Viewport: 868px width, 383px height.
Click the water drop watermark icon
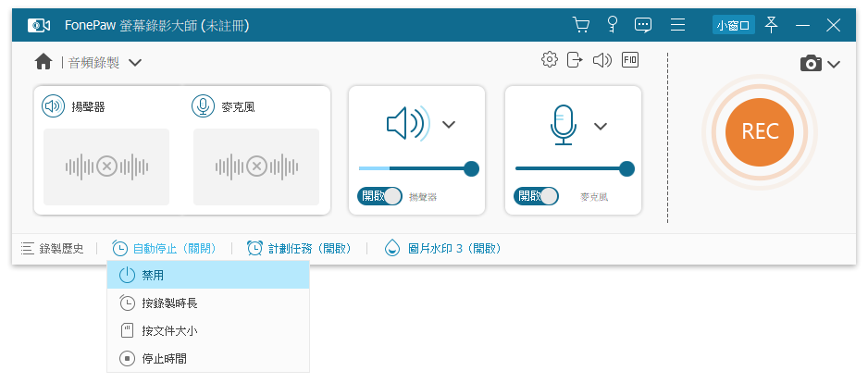coord(392,248)
